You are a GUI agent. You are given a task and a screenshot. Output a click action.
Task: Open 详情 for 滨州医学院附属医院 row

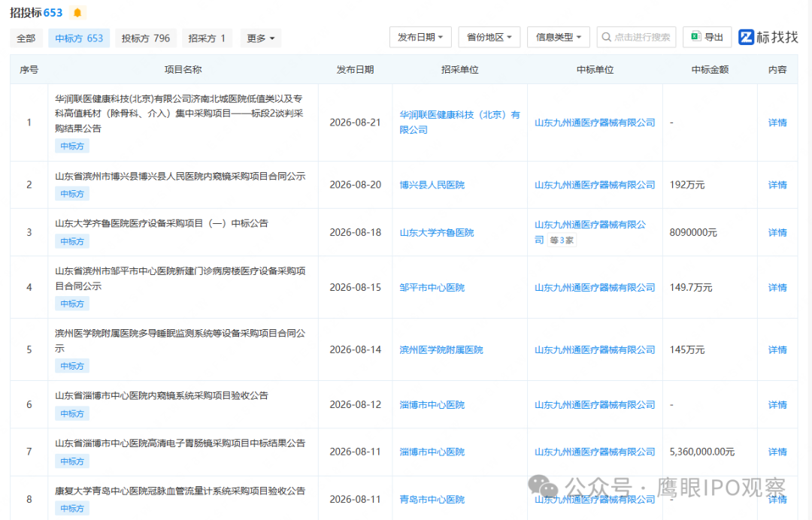tap(777, 349)
